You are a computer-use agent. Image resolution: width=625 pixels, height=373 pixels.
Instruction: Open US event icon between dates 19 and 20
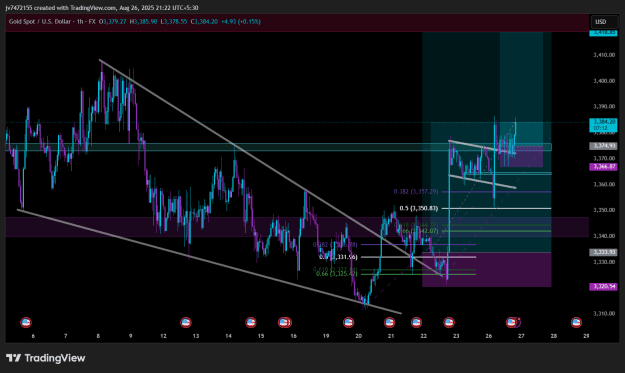point(348,322)
